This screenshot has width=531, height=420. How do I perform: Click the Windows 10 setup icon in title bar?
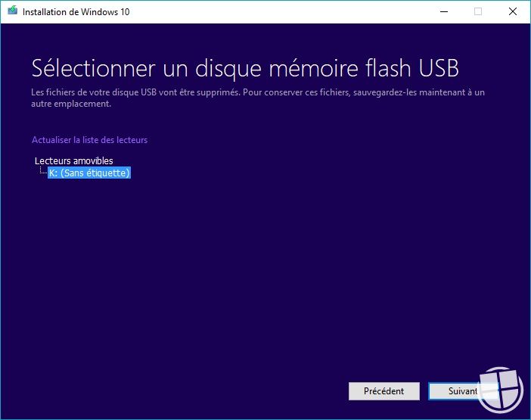12,11
